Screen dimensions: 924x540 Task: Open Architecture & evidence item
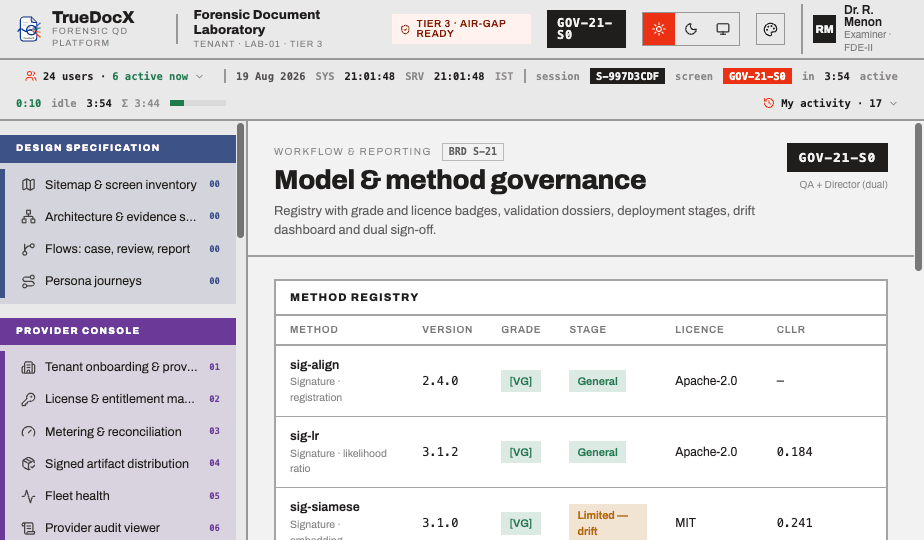(x=120, y=216)
